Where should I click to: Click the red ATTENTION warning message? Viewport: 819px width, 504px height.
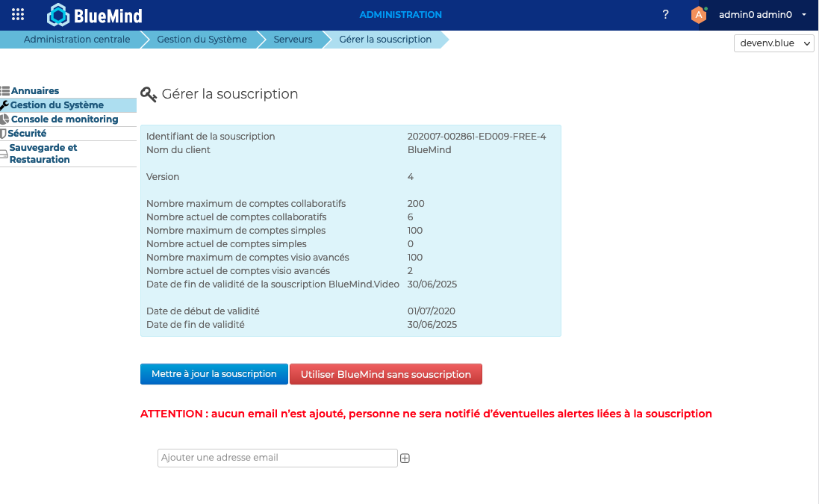tap(426, 414)
